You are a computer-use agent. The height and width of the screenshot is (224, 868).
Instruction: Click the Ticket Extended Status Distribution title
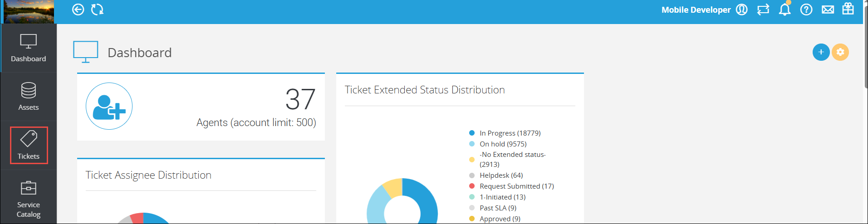[x=425, y=90]
